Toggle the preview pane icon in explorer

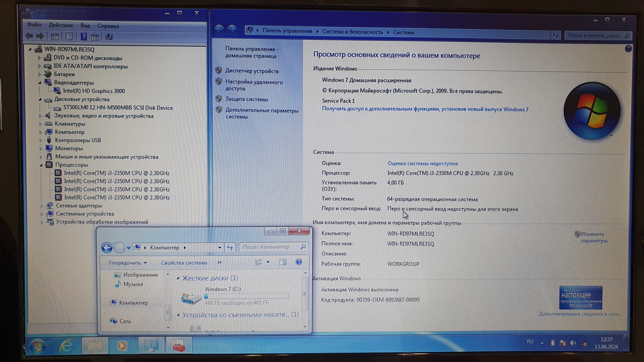click(x=283, y=262)
